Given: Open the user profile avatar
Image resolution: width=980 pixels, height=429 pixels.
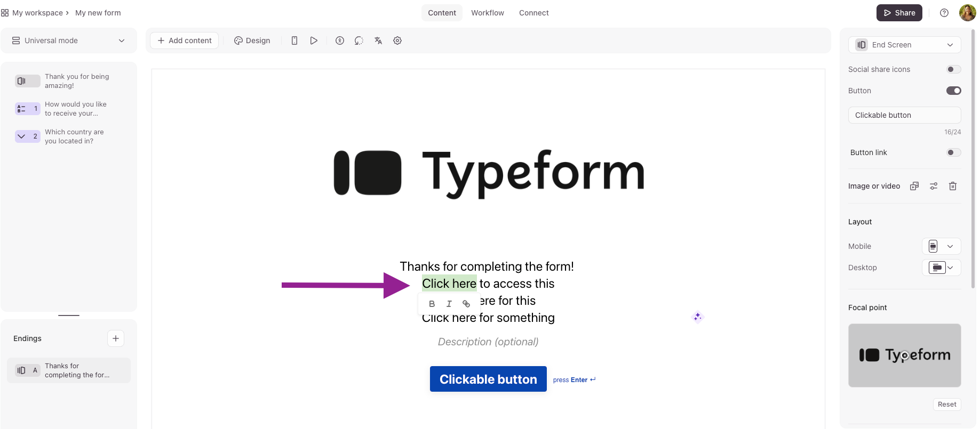Looking at the screenshot, I should (x=968, y=13).
